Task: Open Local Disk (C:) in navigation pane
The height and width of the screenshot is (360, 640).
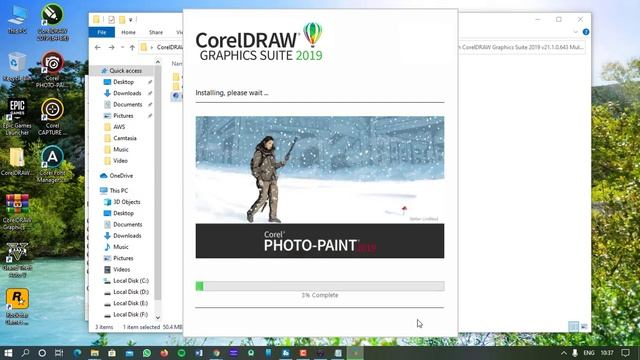Action: 131,281
